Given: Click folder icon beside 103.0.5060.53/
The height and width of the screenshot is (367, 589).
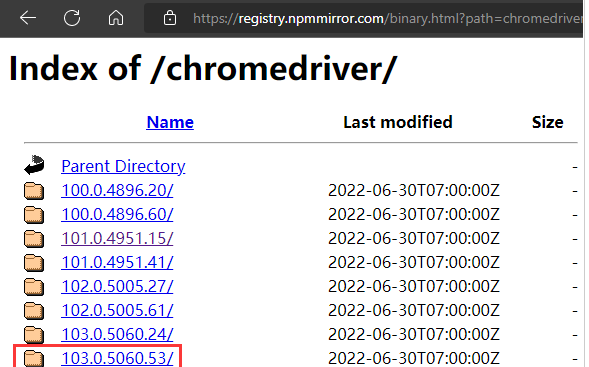Looking at the screenshot, I should (x=34, y=358).
